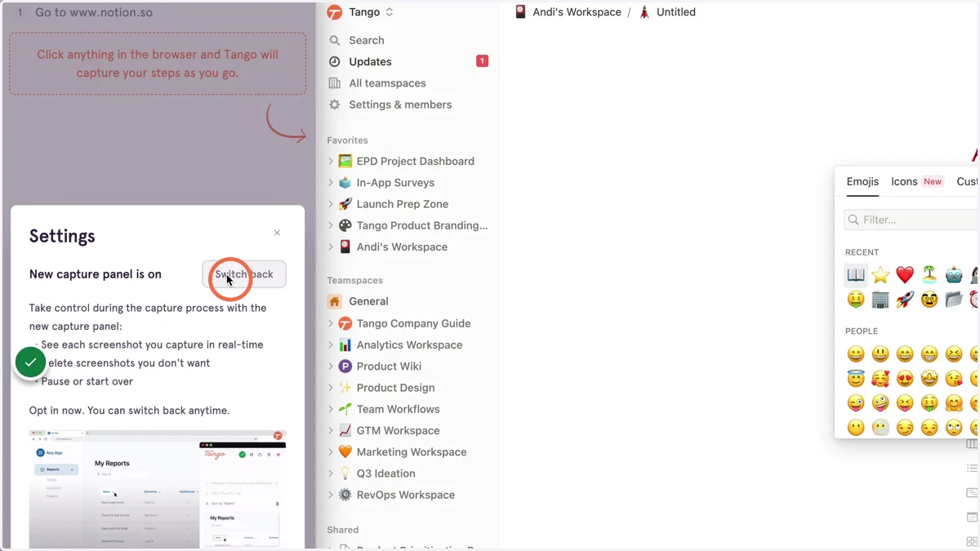The image size is (980, 551).
Task: Click the sidebar Search magnifier icon
Action: pos(335,40)
